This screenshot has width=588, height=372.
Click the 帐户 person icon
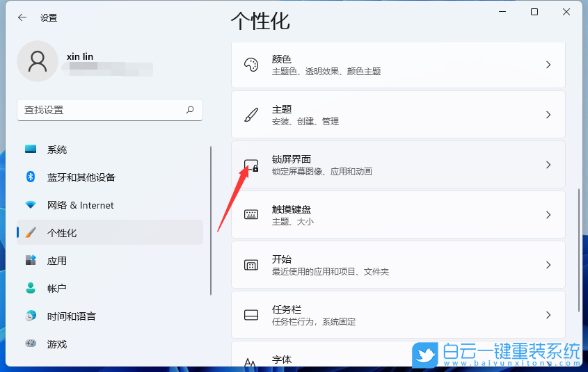coord(31,288)
